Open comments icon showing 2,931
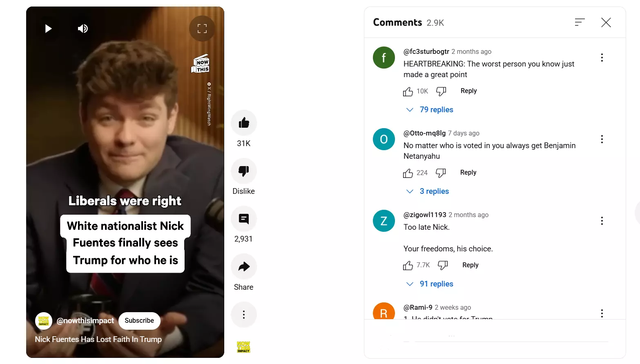Image resolution: width=640 pixels, height=364 pixels. (x=244, y=219)
